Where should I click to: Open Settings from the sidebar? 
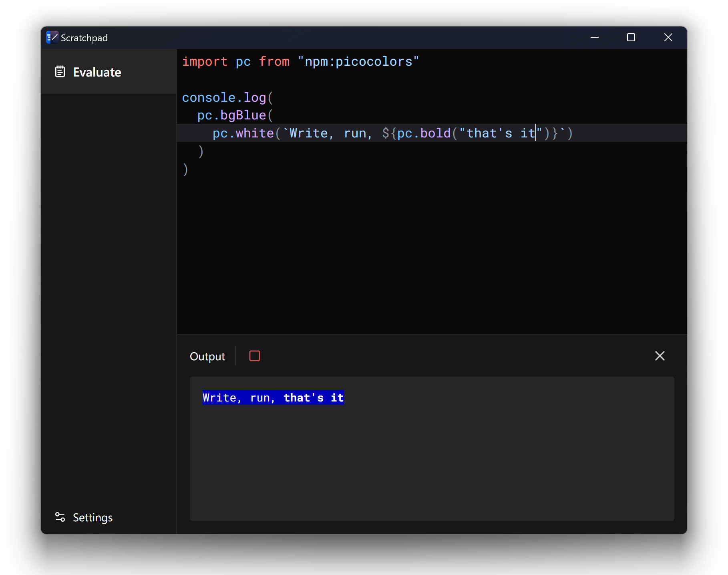click(x=92, y=517)
